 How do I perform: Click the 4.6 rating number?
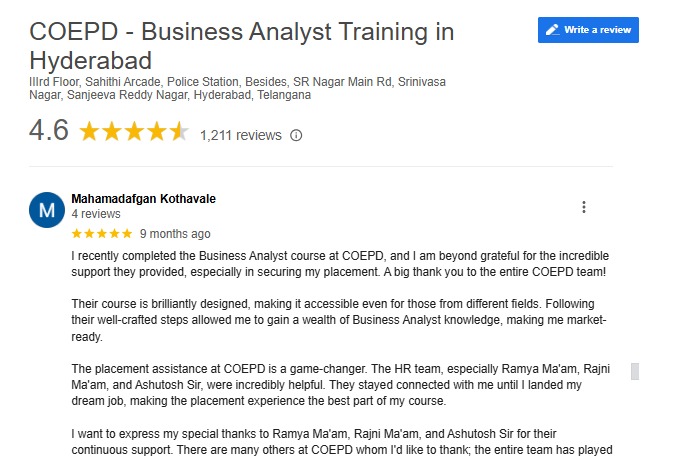click(49, 132)
